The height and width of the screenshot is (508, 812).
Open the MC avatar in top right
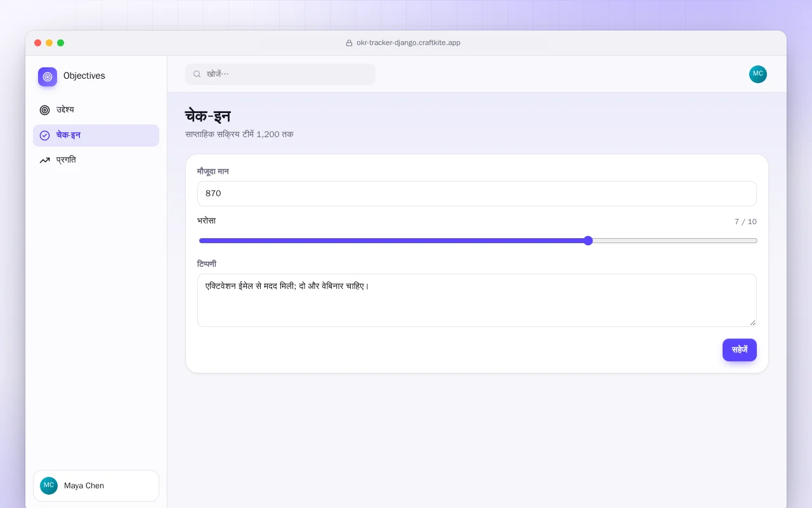tap(758, 74)
